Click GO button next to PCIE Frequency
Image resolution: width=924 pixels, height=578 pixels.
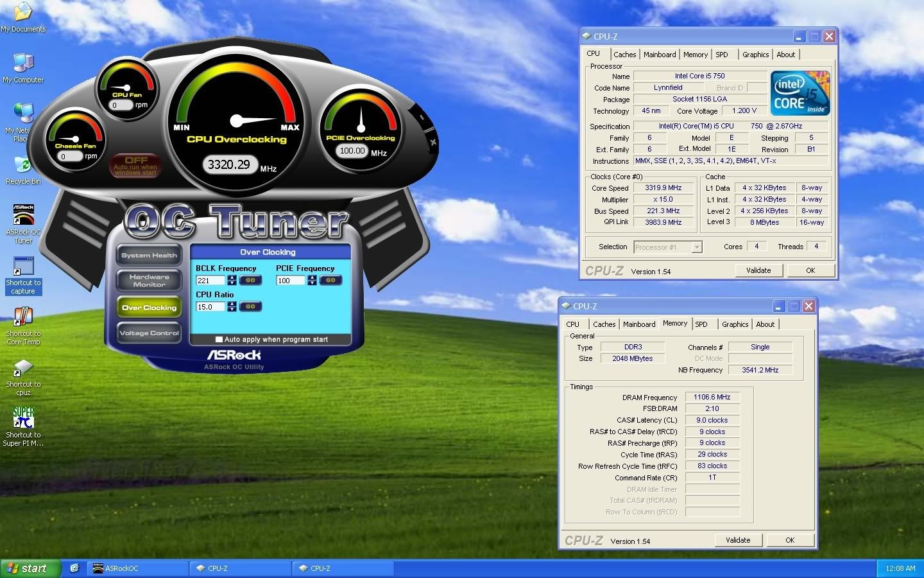coord(330,280)
